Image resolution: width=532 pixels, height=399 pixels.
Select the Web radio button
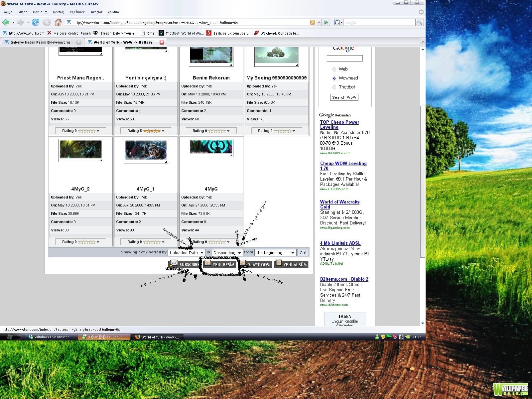(x=334, y=69)
